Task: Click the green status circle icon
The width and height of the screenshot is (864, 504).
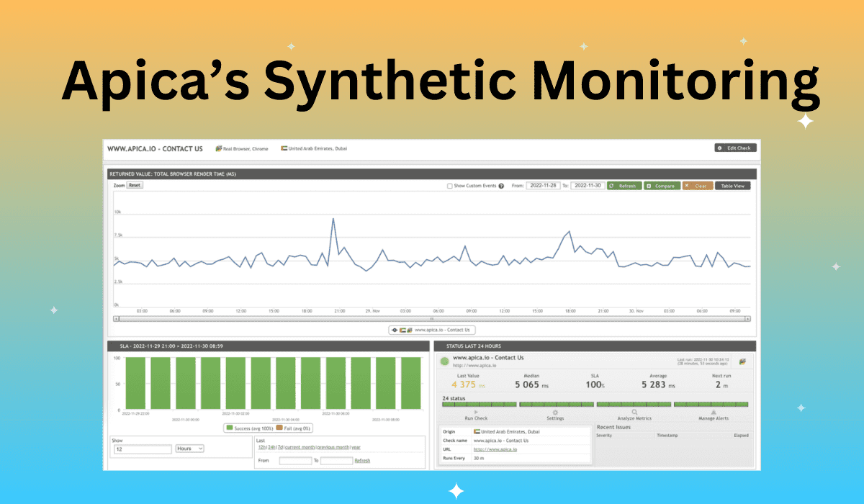Action: (445, 360)
